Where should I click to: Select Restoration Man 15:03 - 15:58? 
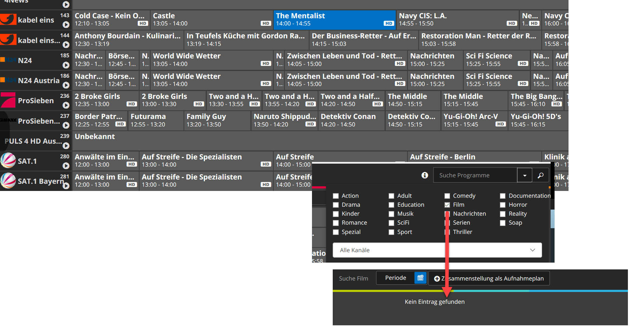[480, 40]
